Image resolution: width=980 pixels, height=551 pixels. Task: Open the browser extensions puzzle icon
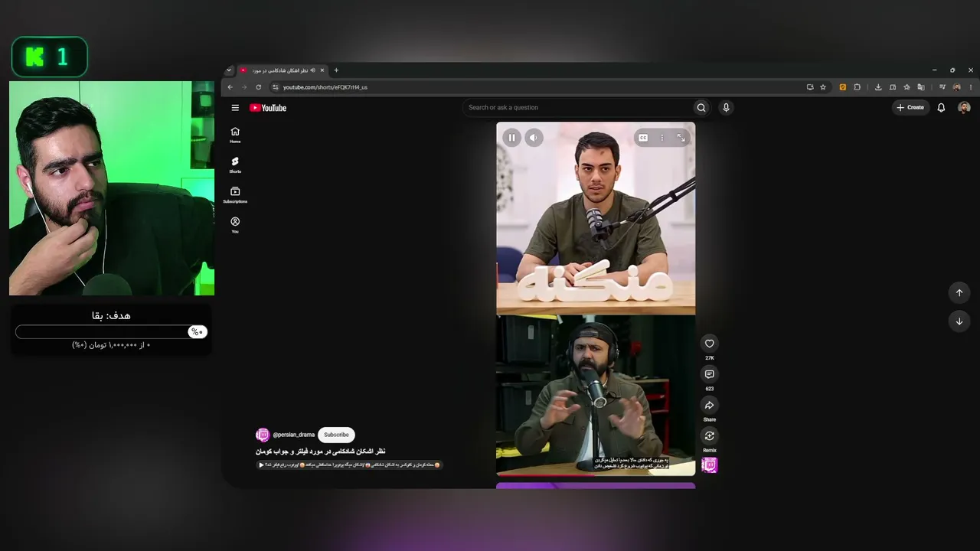point(857,87)
